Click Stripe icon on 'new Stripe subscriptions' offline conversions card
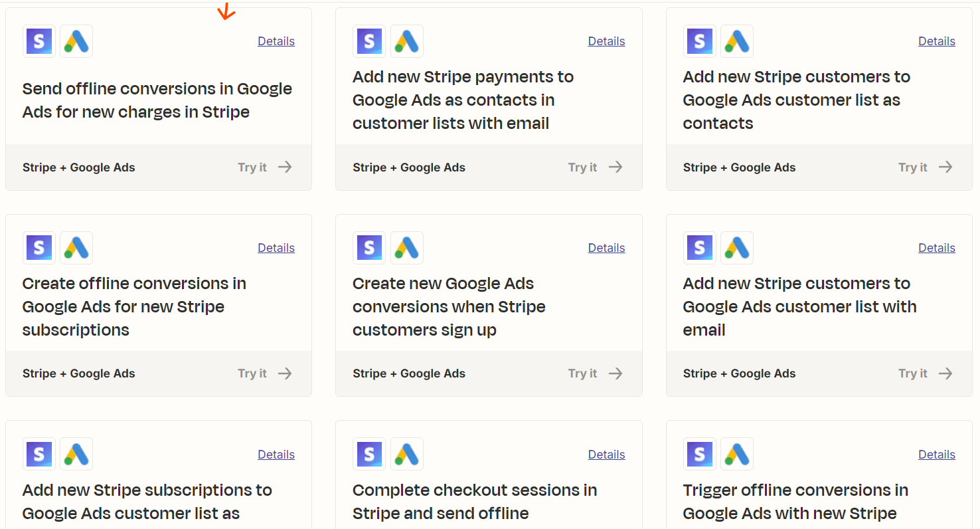 click(x=39, y=248)
